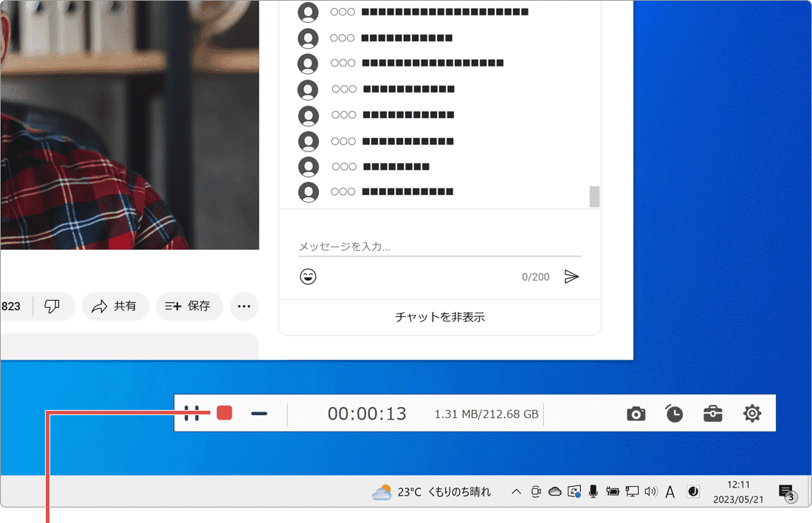The image size is (812, 523).
Task: Give the video a thumbs down
Action: point(52,306)
